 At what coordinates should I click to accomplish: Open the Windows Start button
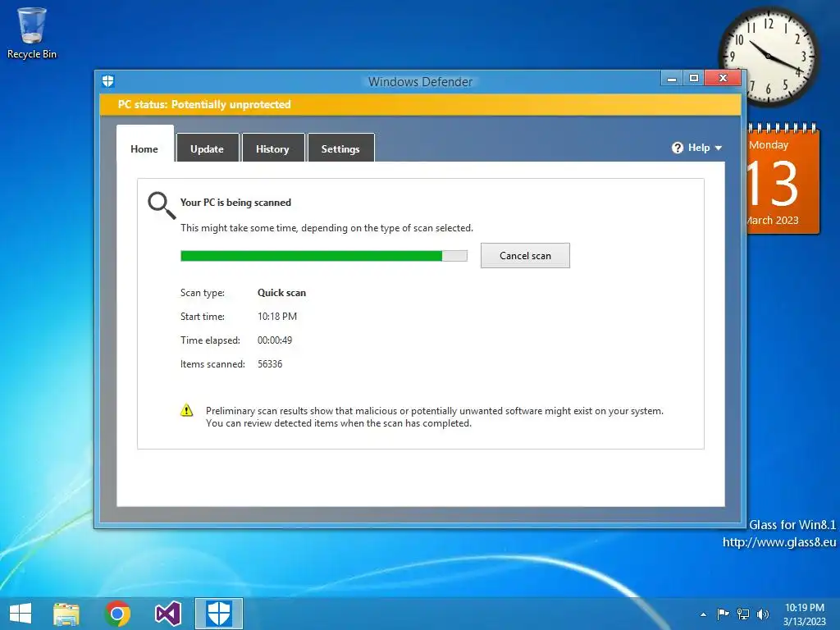click(21, 614)
